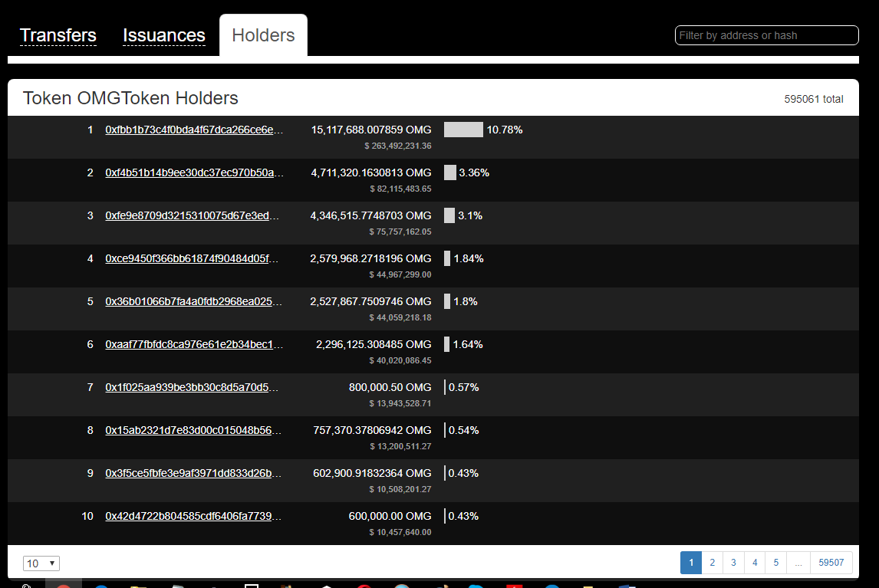Image resolution: width=879 pixels, height=588 pixels.
Task: Click the USD value $ 13,943,528.71
Action: [400, 403]
